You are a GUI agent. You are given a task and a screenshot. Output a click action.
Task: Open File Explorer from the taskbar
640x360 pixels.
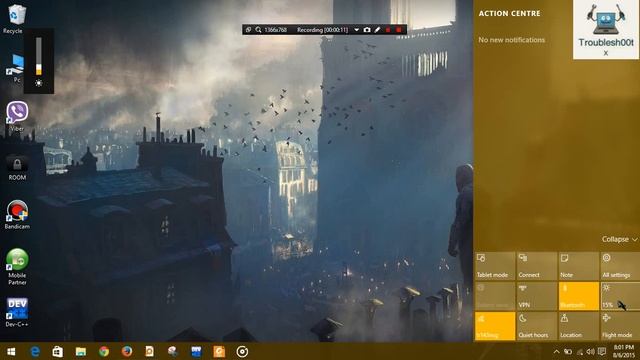81,351
